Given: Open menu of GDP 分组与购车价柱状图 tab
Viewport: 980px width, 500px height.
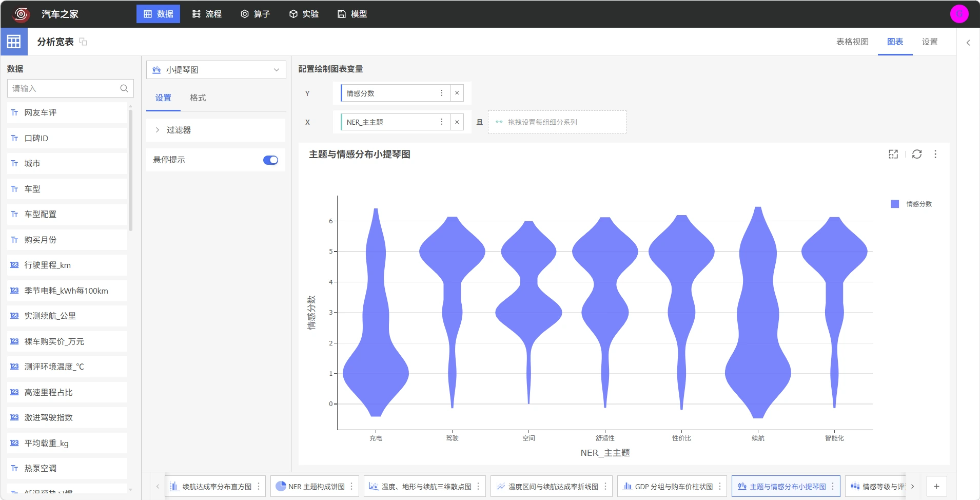Looking at the screenshot, I should click(720, 486).
